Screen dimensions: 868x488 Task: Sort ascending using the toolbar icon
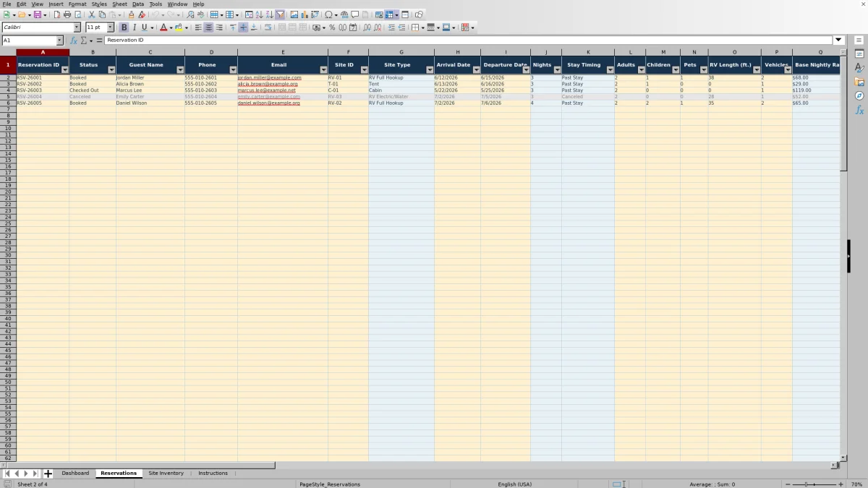[259, 14]
